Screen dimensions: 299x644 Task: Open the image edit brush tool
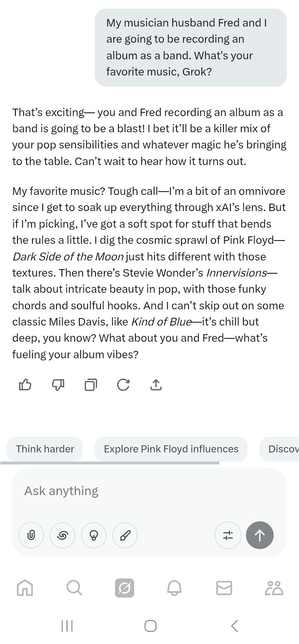coord(125,535)
